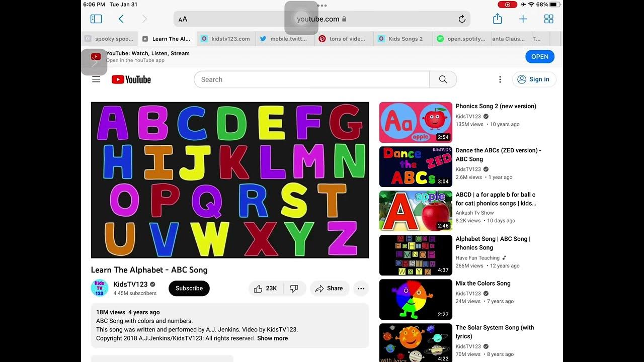The height and width of the screenshot is (362, 644).
Task: Click Have Fun Teaching channel name
Action: coord(477,258)
